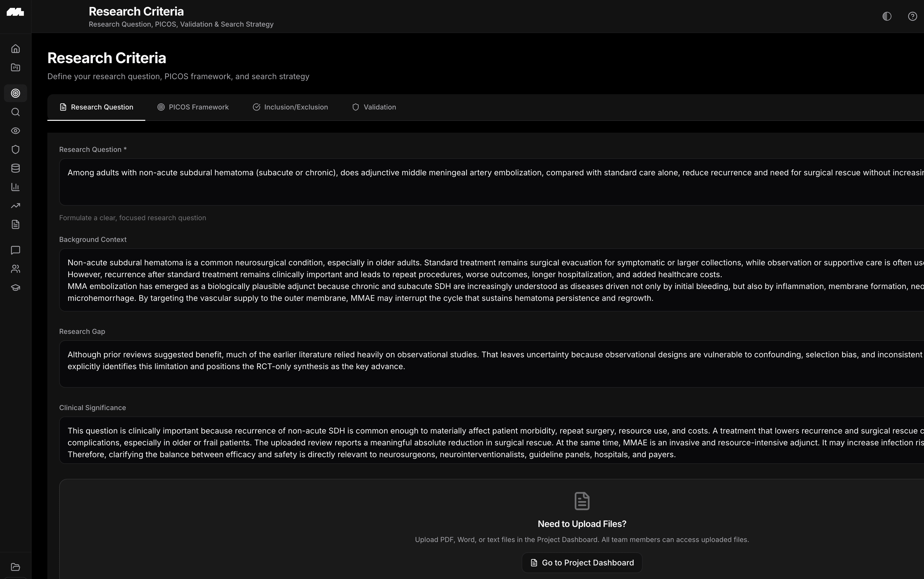Viewport: 924px width, 579px height.
Task: Open the Screening eye icon
Action: pyautogui.click(x=15, y=131)
